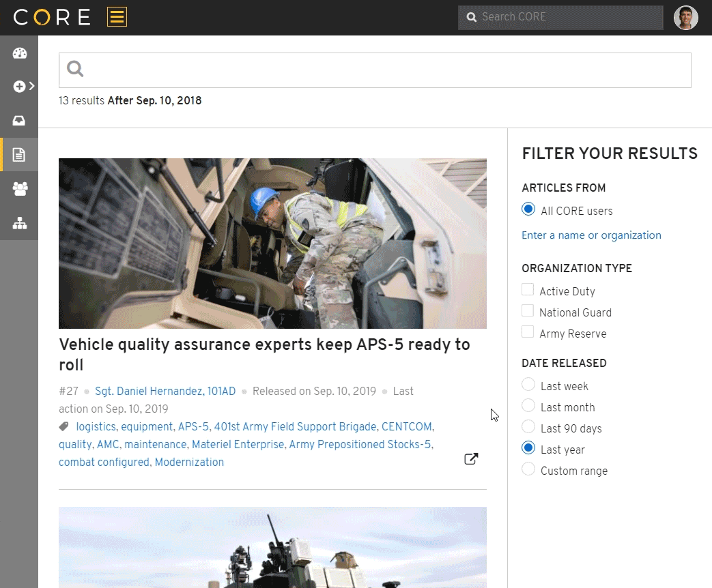Viewport: 712px width, 588px height.
Task: Click the magnifier in the article search
Action: [x=75, y=69]
